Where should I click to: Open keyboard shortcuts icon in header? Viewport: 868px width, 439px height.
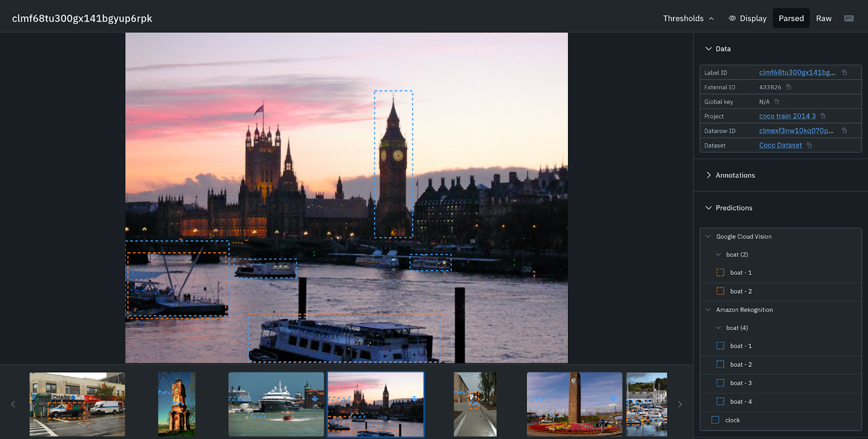tap(849, 18)
